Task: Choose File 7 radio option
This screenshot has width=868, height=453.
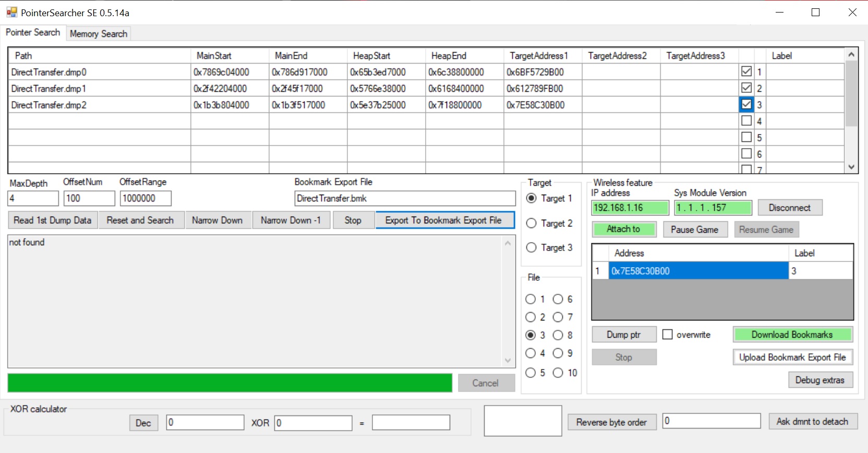Action: click(x=558, y=317)
